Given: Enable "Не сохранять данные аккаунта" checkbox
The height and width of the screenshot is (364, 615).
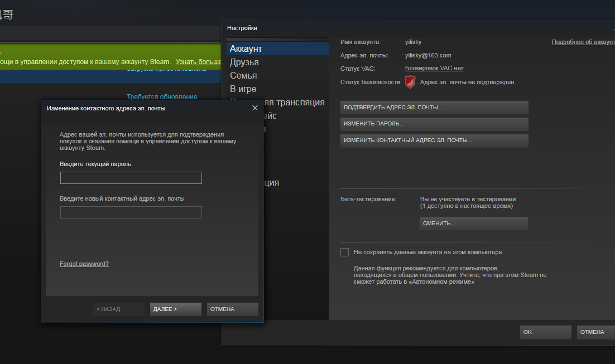Looking at the screenshot, I should (344, 253).
